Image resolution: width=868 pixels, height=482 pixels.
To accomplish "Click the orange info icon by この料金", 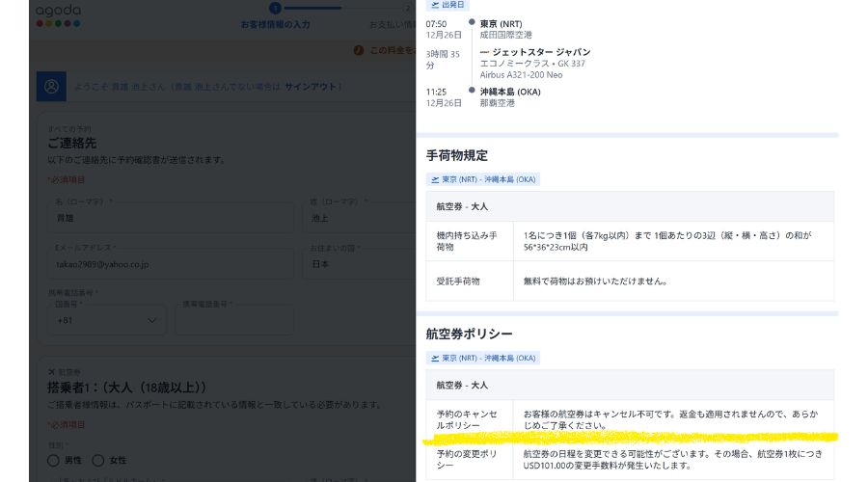I will [x=359, y=50].
